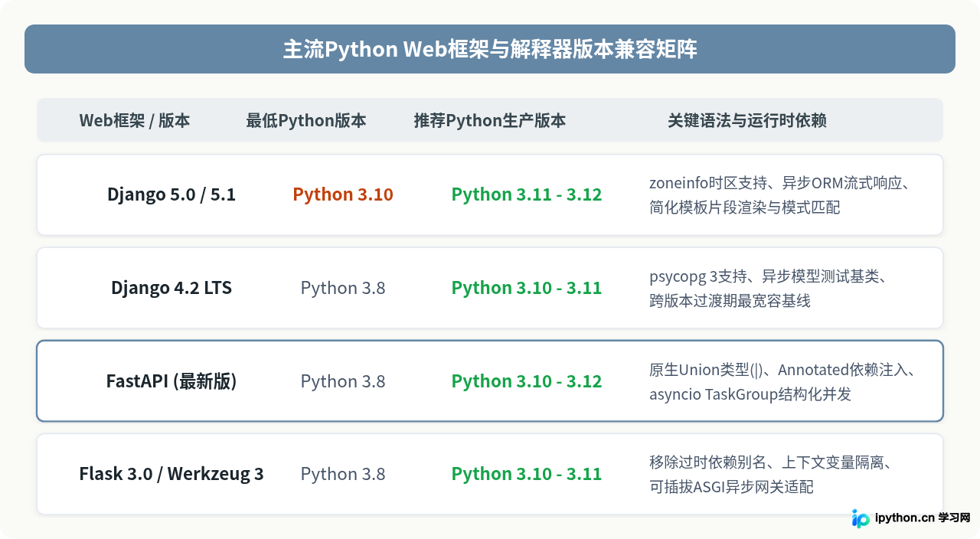980x539 pixels.
Task: Click 简化模板片段渲染与模式匹配 line
Action: pyautogui.click(x=745, y=207)
